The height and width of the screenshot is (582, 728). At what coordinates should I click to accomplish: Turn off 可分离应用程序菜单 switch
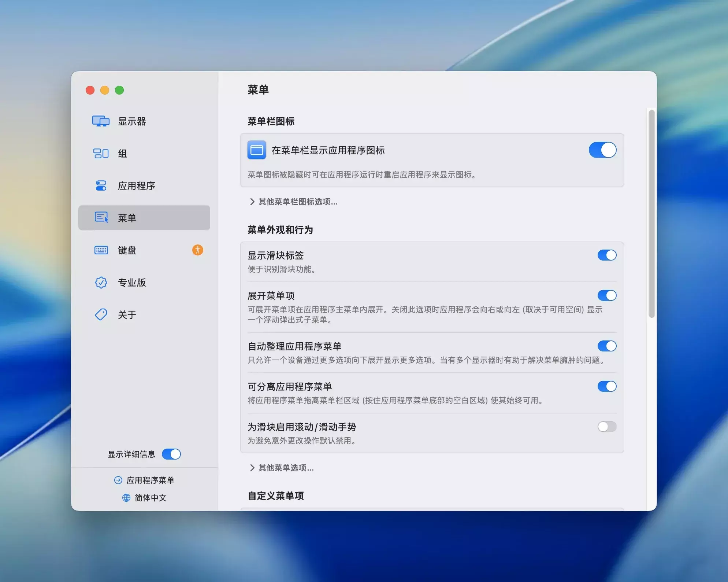(x=606, y=386)
